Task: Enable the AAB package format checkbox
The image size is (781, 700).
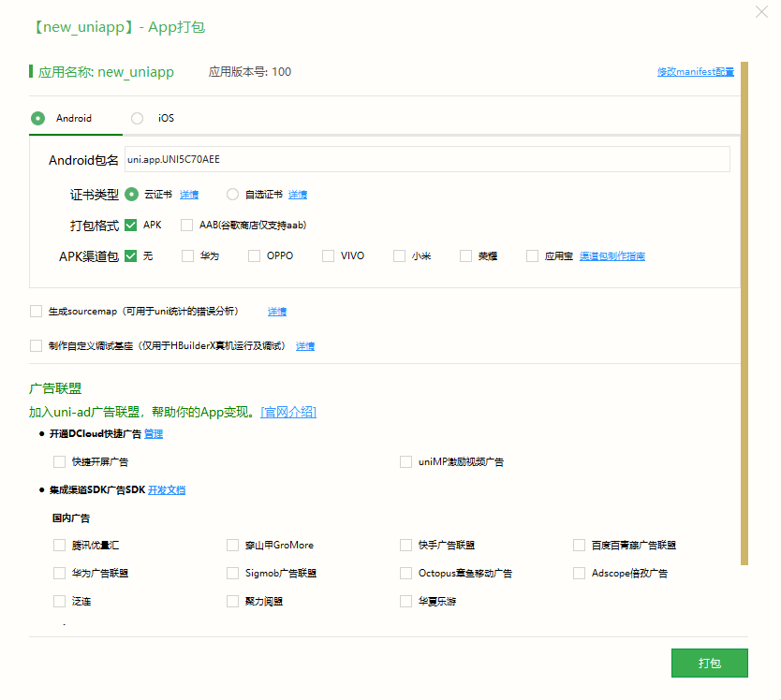Action: [x=186, y=226]
